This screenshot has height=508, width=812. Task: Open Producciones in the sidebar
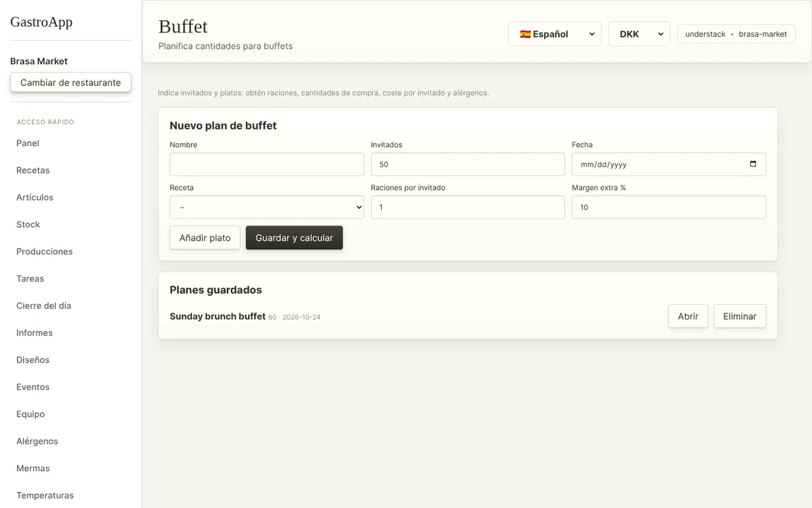pos(44,251)
